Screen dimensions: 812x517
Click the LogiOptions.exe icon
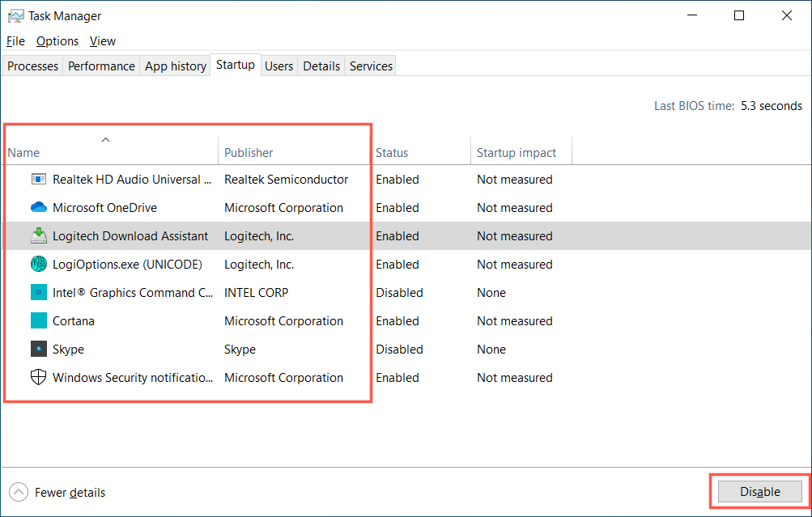39,265
